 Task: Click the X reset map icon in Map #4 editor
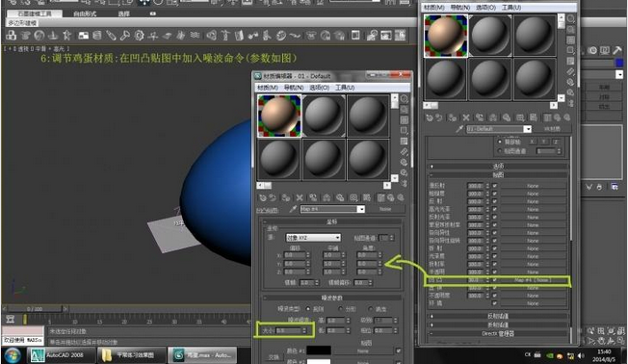[300, 197]
